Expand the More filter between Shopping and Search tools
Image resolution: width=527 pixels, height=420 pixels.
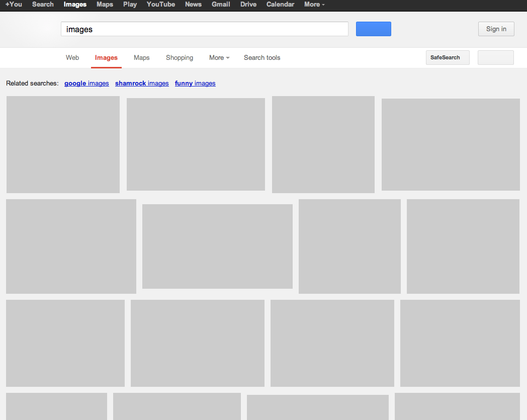tap(219, 57)
